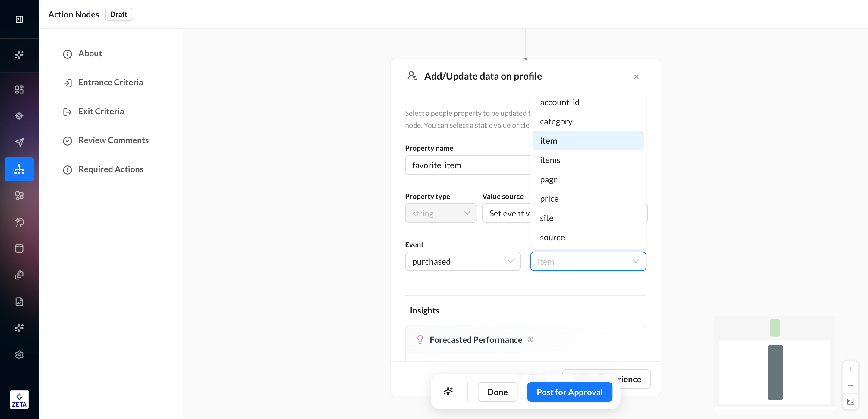Click the fit-to-screen canvas icon

(850, 401)
